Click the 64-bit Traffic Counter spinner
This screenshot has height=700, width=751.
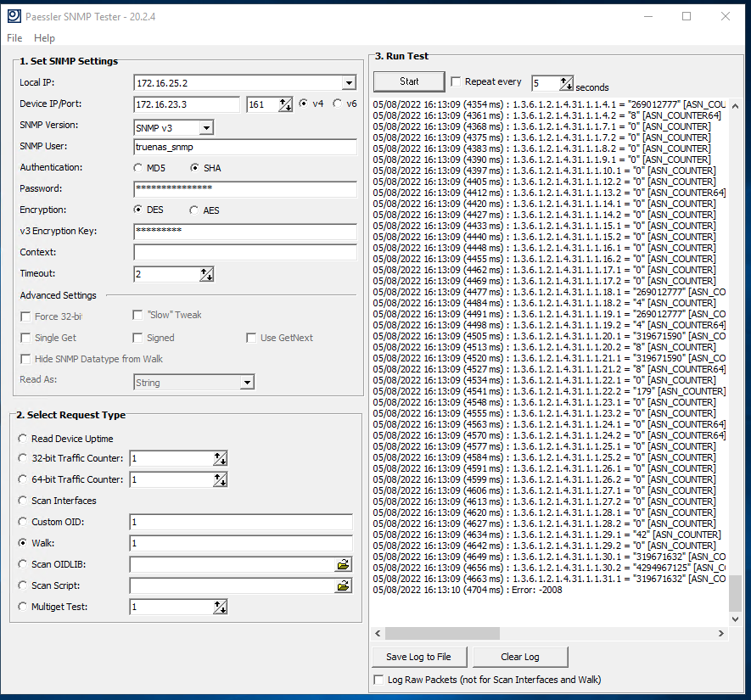tap(220, 479)
